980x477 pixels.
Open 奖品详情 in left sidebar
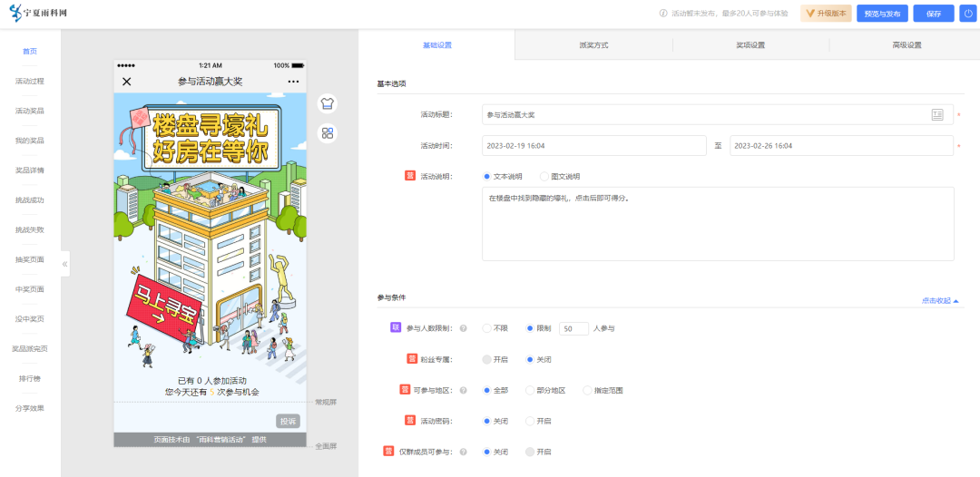point(30,170)
